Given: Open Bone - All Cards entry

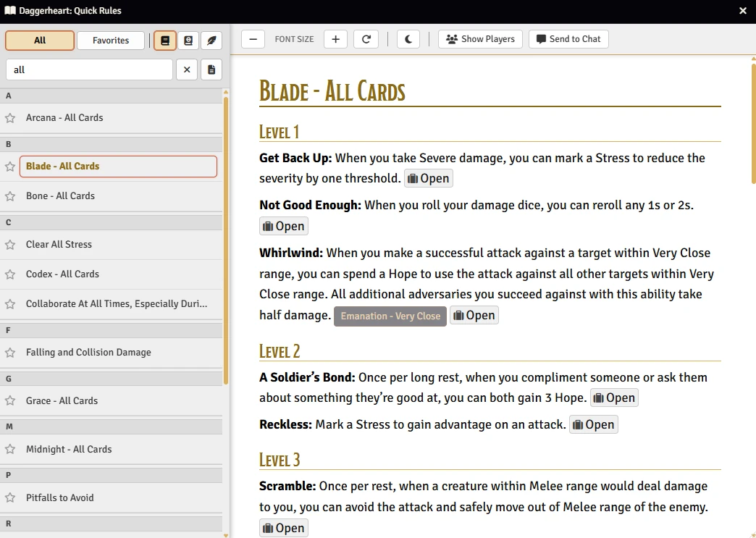Looking at the screenshot, I should 118,196.
